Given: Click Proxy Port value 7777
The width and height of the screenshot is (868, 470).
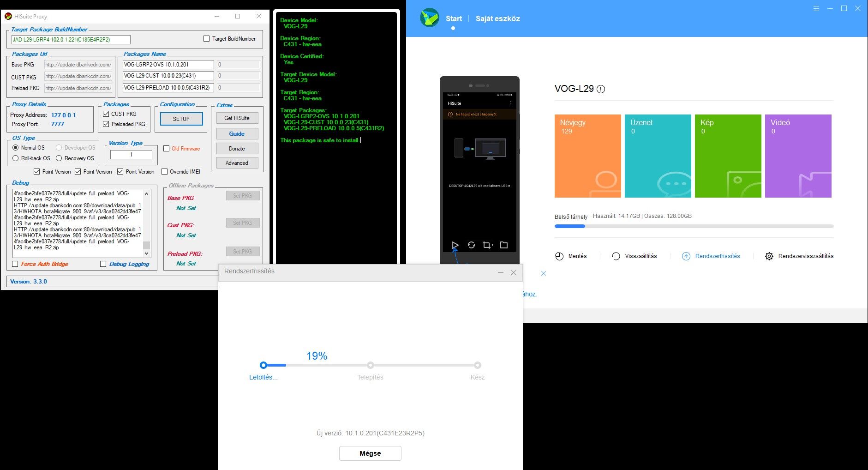Looking at the screenshot, I should tap(58, 124).
